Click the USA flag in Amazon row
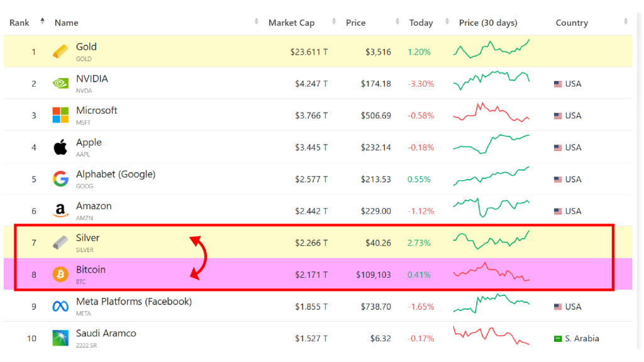The width and height of the screenshot is (644, 362). (558, 211)
